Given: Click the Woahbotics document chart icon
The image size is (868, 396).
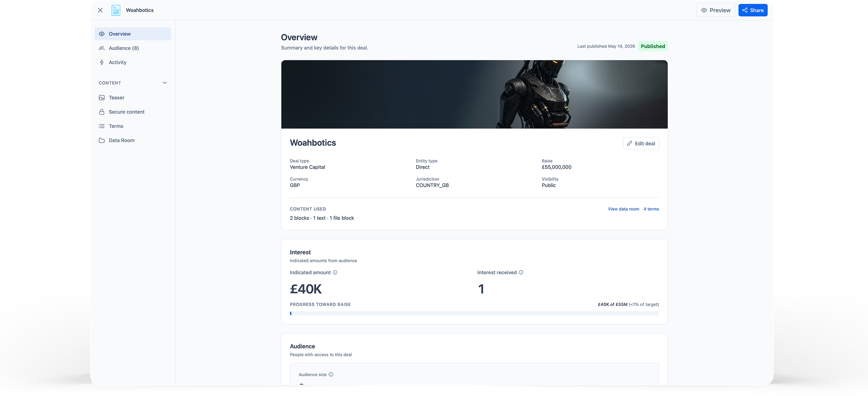Looking at the screenshot, I should (x=116, y=10).
